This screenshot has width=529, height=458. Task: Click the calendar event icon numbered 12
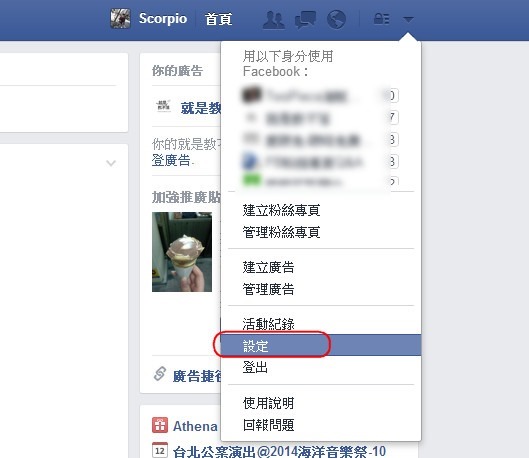pyautogui.click(x=160, y=450)
